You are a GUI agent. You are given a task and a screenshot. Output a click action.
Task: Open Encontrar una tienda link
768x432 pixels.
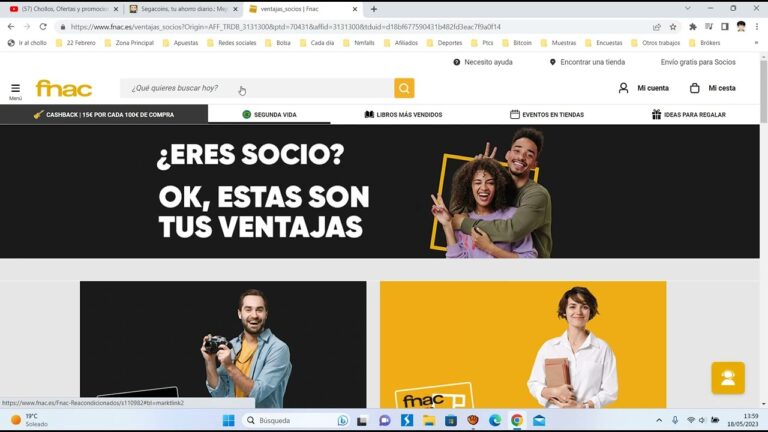point(587,62)
